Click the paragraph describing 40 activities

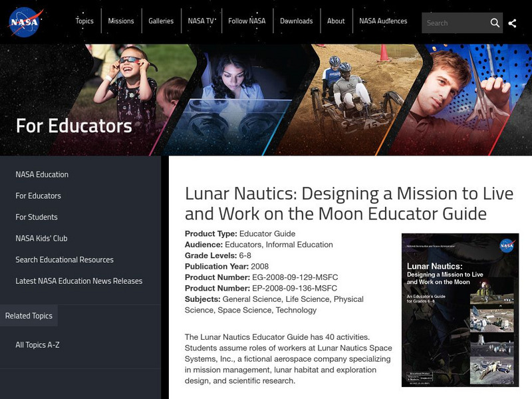289,359
